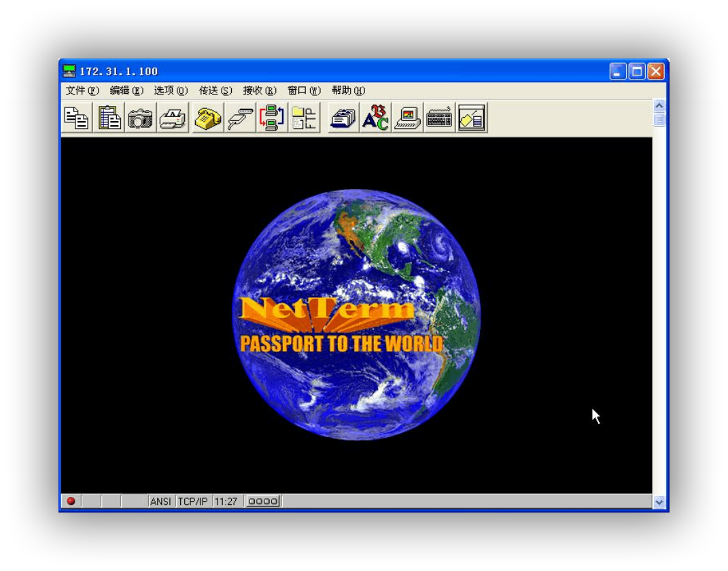Click the vertical scrollbar up arrow
This screenshot has height=571, width=728.
pyautogui.click(x=659, y=106)
